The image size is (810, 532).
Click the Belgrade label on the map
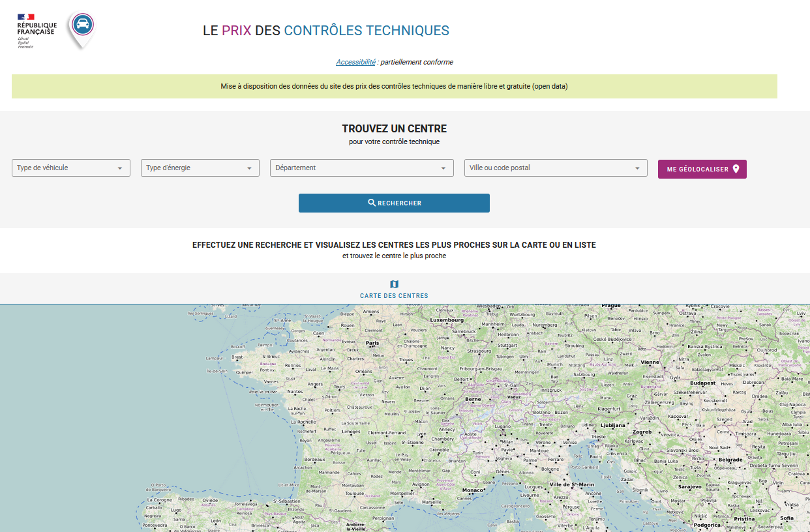click(730, 460)
